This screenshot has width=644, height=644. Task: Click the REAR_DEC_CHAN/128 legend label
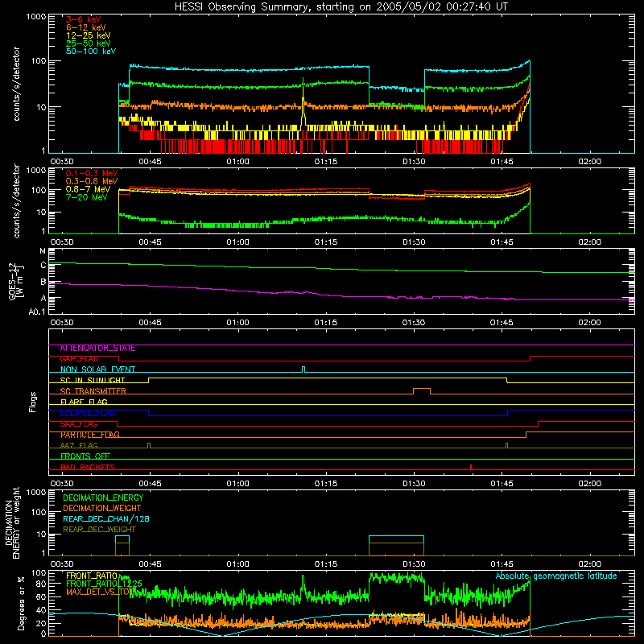coord(106,519)
